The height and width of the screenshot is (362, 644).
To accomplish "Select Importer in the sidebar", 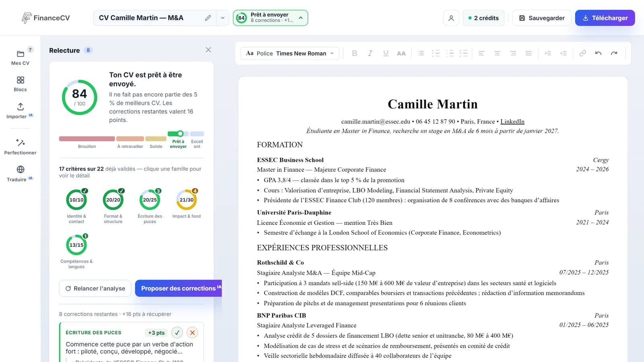I will coord(20,111).
